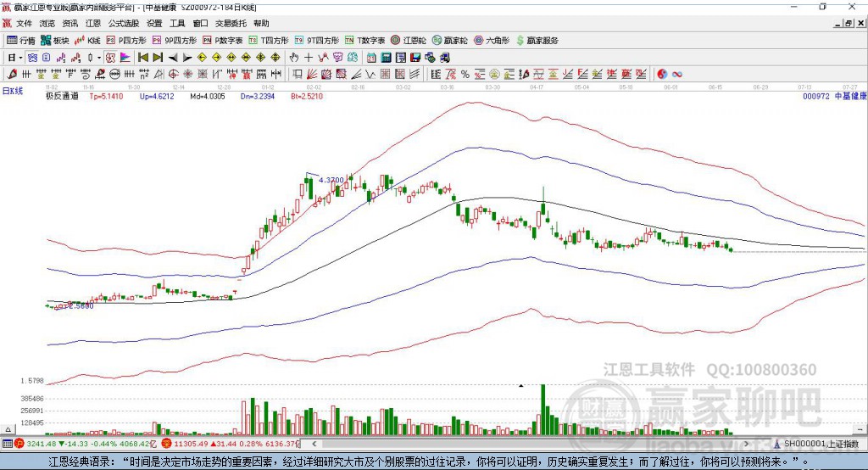The image size is (868, 470).
Task: Open the 六角形 hexagon tool
Action: pyautogui.click(x=492, y=41)
